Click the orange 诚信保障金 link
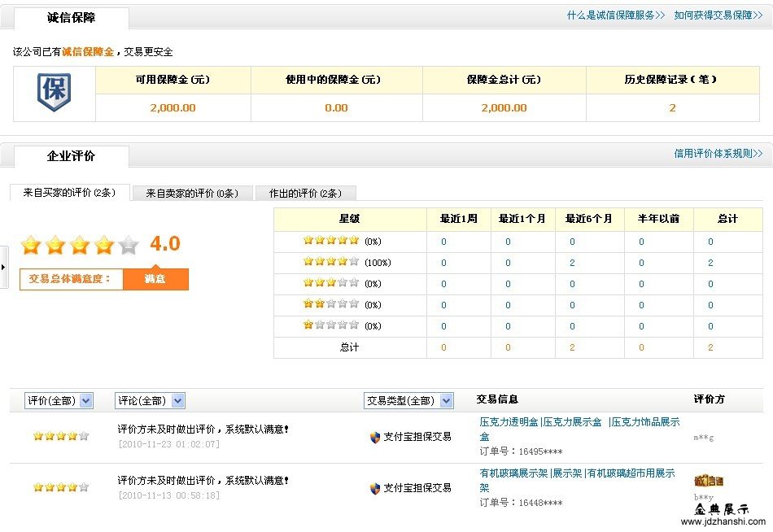The width and height of the screenshot is (773, 532). pyautogui.click(x=88, y=52)
